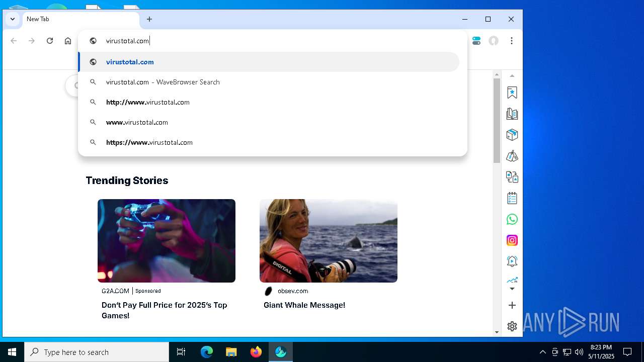Open File Explorer from taskbar

coord(231,352)
